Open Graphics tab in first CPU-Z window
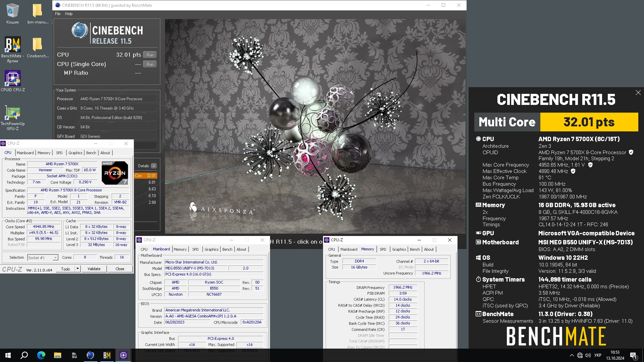 click(75, 153)
